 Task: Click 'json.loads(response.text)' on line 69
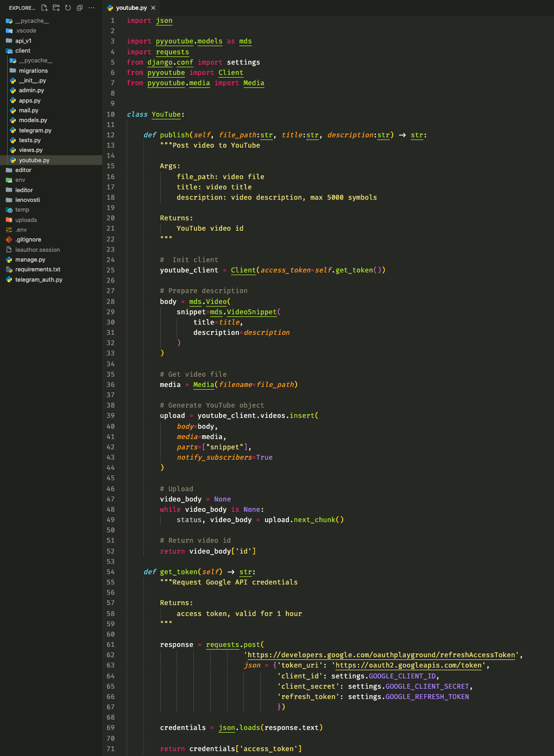pos(271,728)
